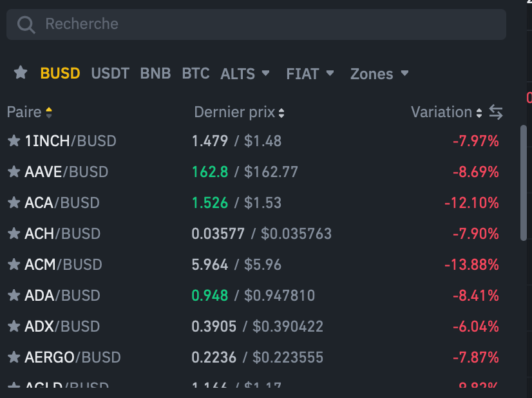The image size is (532, 398).
Task: Favorite the AAVE/BUSD pair star
Action: click(12, 172)
